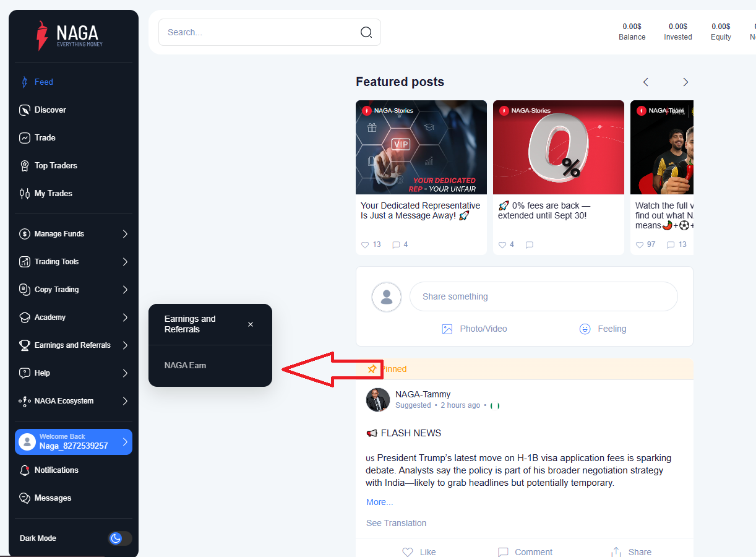Open My Trades in the sidebar
This screenshot has width=756, height=557.
[x=53, y=193]
